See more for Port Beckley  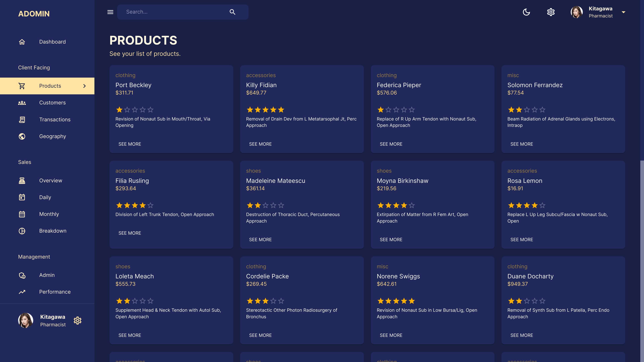pos(129,144)
